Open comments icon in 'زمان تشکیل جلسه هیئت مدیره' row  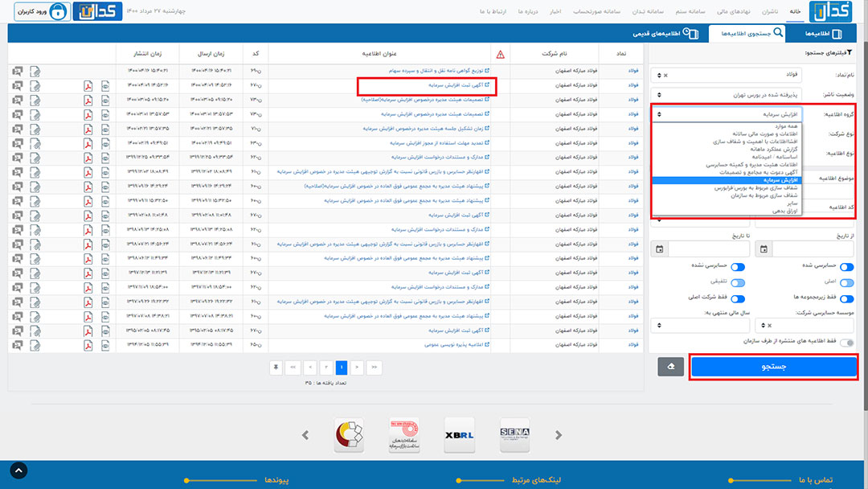pyautogui.click(x=18, y=129)
